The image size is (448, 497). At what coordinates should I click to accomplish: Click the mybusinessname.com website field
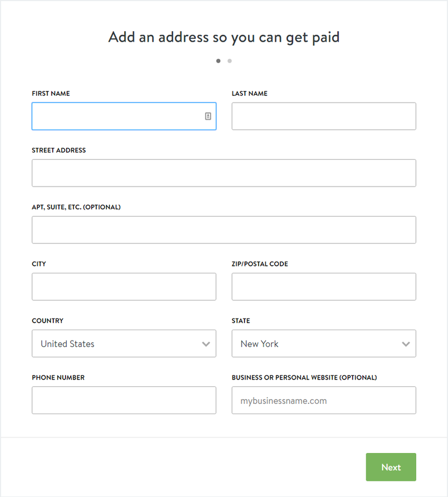point(323,400)
